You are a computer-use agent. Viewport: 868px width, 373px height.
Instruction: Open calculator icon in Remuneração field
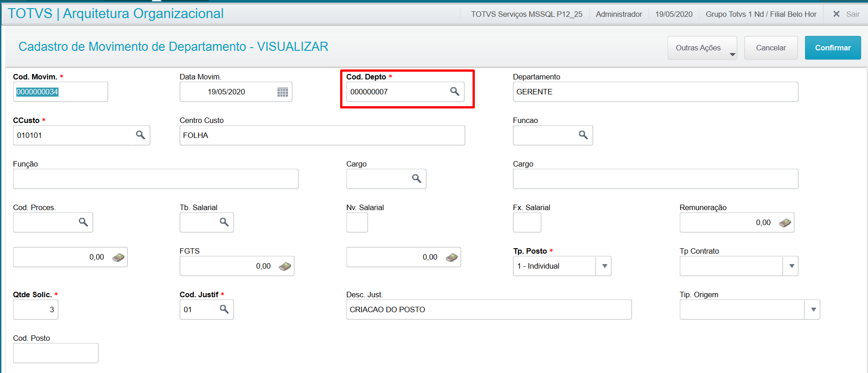[x=785, y=222]
